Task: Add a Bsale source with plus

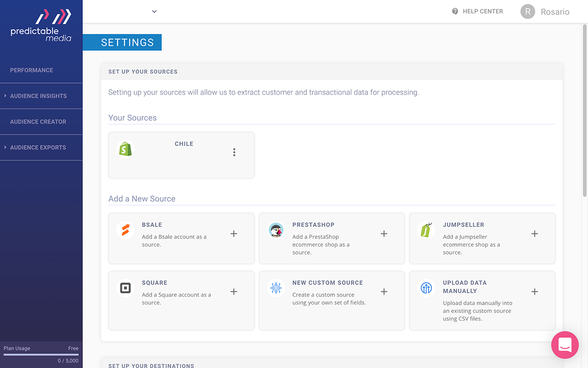Action: (234, 234)
